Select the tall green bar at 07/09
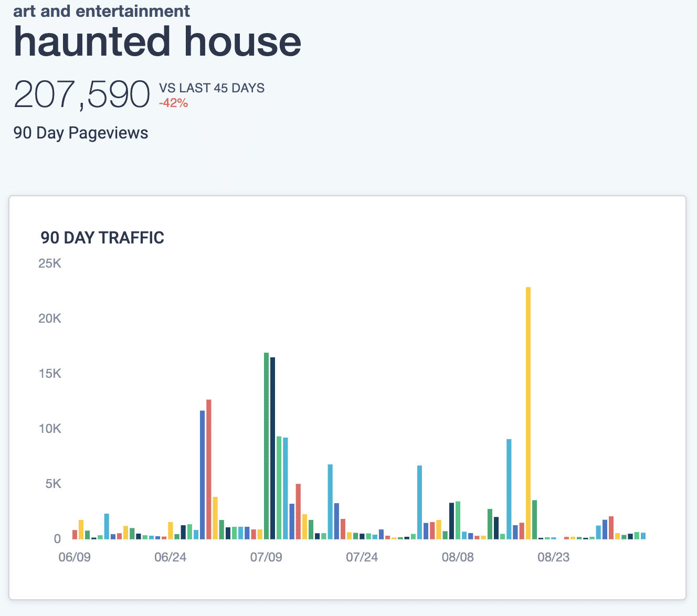The width and height of the screenshot is (697, 616). click(x=266, y=446)
